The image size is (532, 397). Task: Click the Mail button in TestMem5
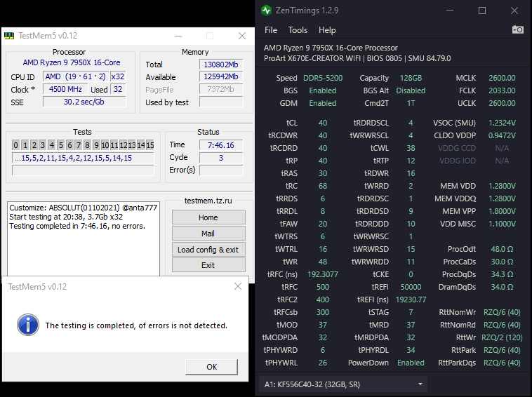pyautogui.click(x=208, y=234)
